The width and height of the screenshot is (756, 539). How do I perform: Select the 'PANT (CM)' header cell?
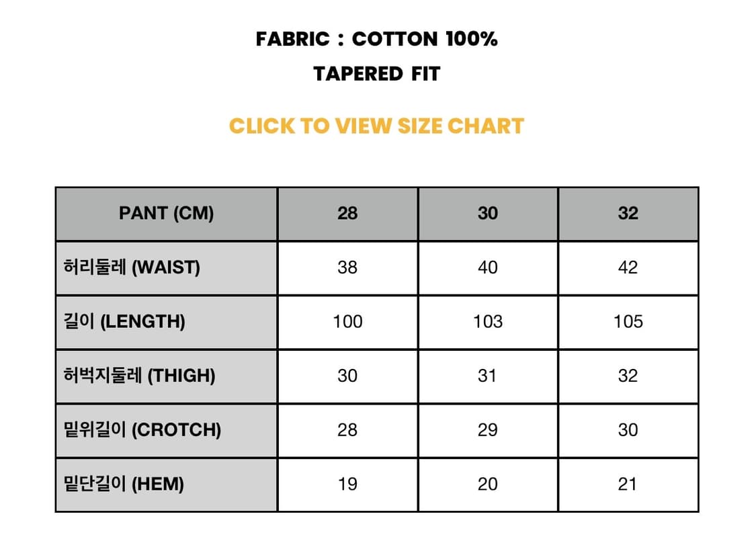pyautogui.click(x=166, y=214)
